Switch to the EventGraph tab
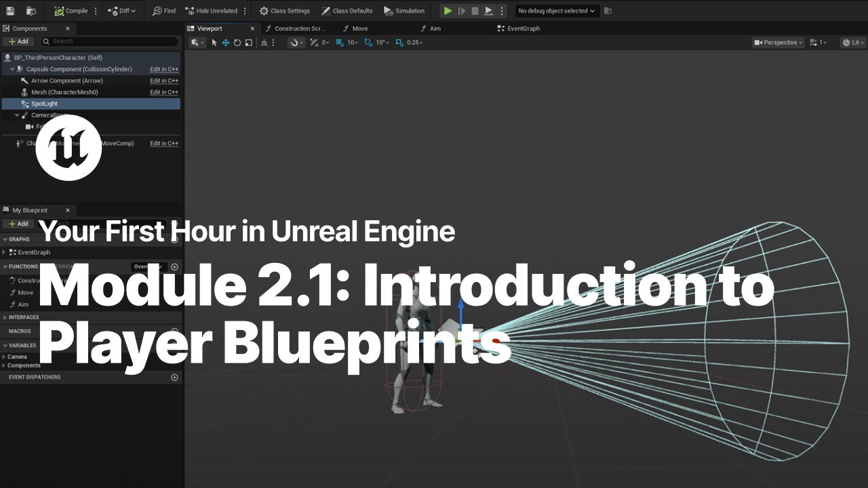Screen dimensions: 868x488 coord(518,28)
